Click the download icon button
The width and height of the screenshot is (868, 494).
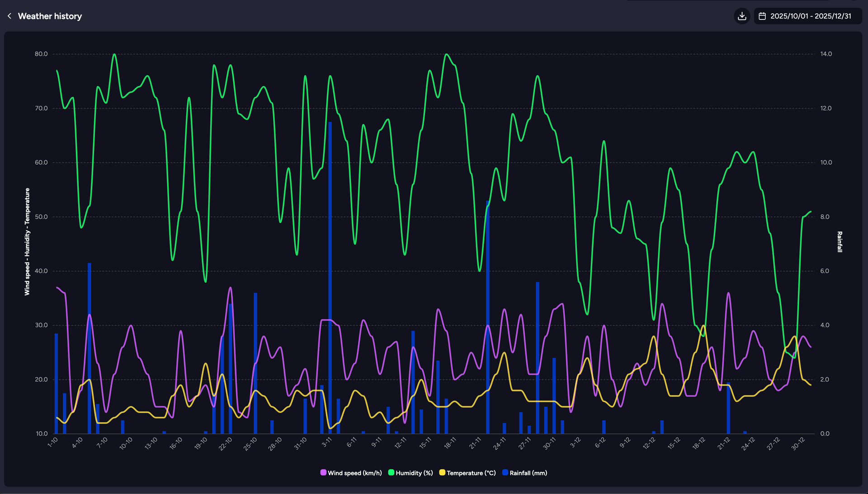pyautogui.click(x=742, y=16)
